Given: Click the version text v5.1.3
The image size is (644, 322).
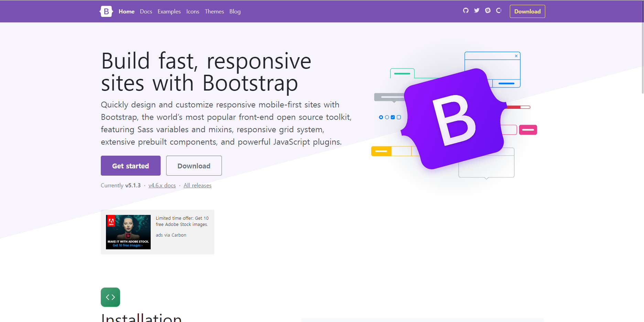Looking at the screenshot, I should click(x=133, y=185).
